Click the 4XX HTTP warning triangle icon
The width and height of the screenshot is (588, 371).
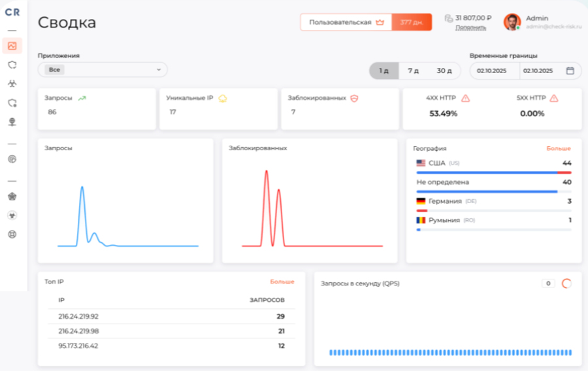[465, 98]
